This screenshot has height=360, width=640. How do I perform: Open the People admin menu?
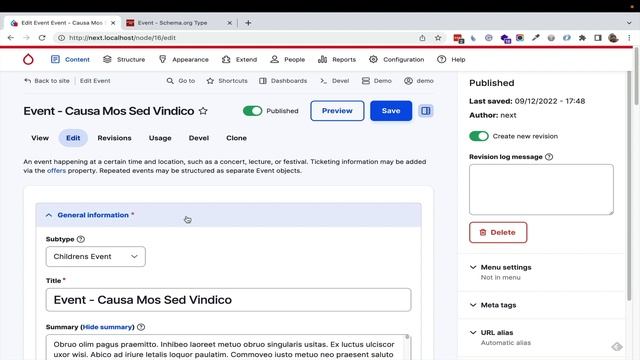coord(287,60)
